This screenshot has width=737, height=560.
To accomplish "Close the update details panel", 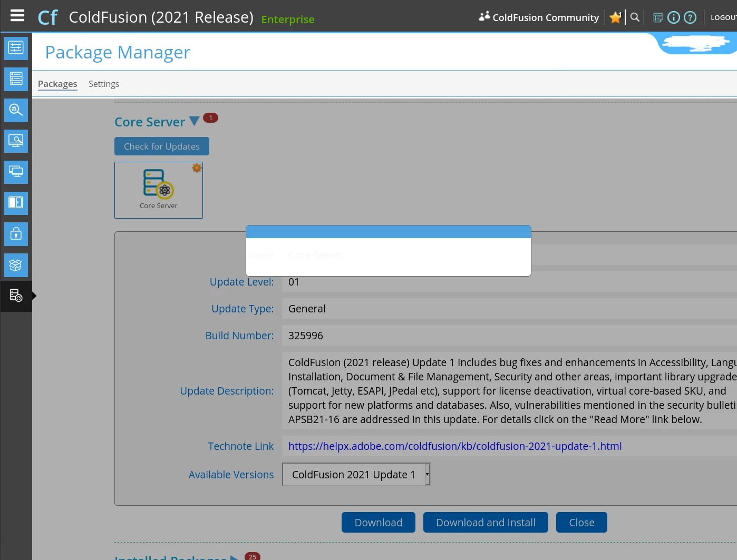I will pos(581,523).
